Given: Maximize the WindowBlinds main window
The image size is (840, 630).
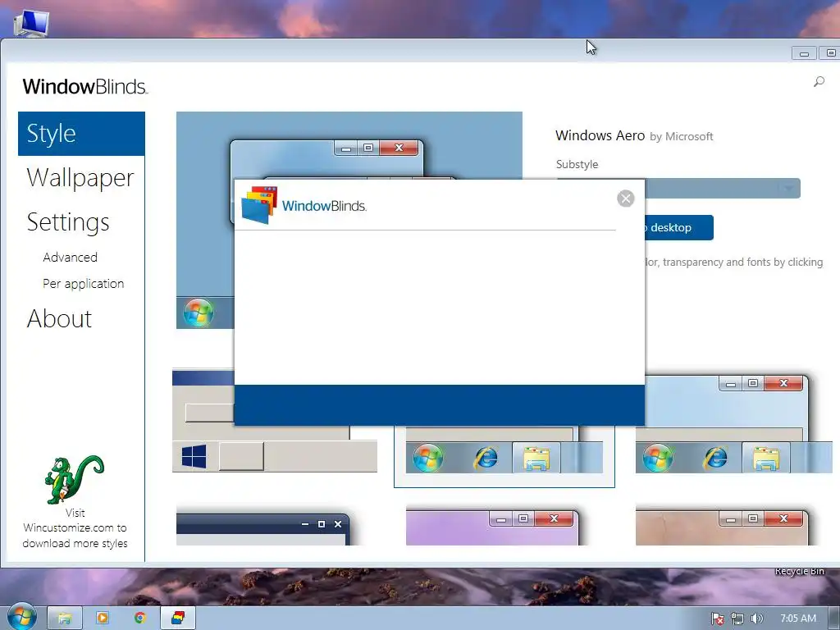Looking at the screenshot, I should 829,53.
